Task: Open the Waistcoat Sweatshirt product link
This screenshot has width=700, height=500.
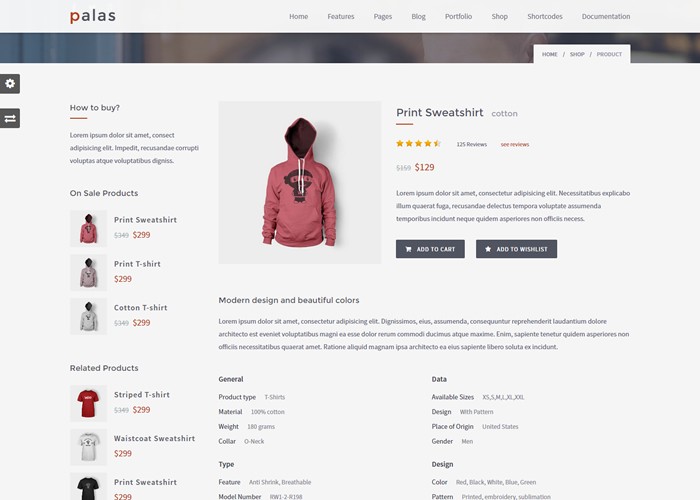Action: [154, 438]
